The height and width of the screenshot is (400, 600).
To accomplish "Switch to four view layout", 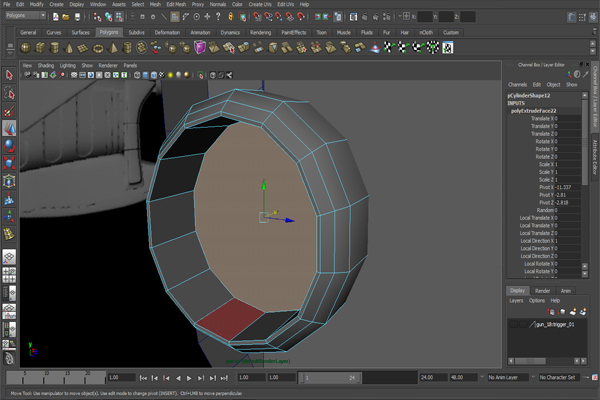I will point(9,275).
